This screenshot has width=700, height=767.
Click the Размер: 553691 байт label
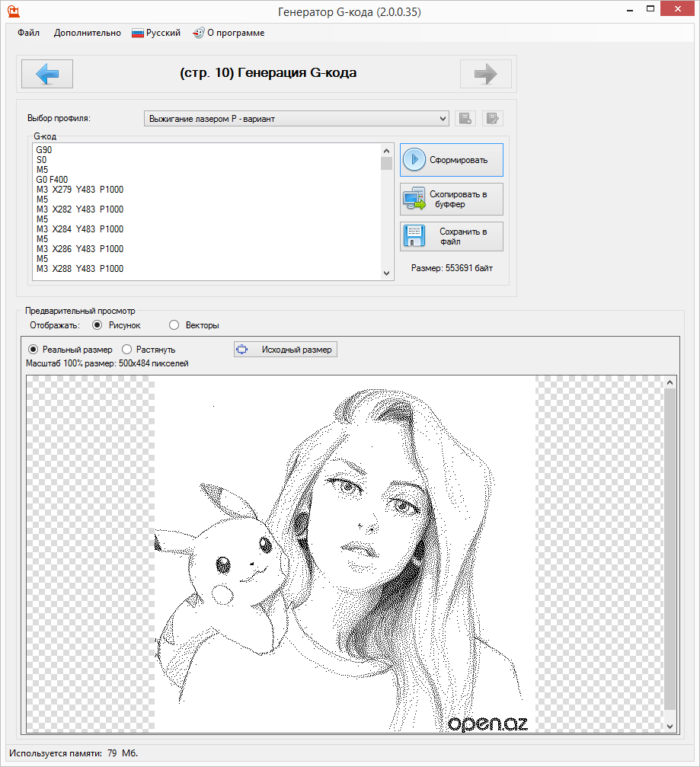pos(452,268)
